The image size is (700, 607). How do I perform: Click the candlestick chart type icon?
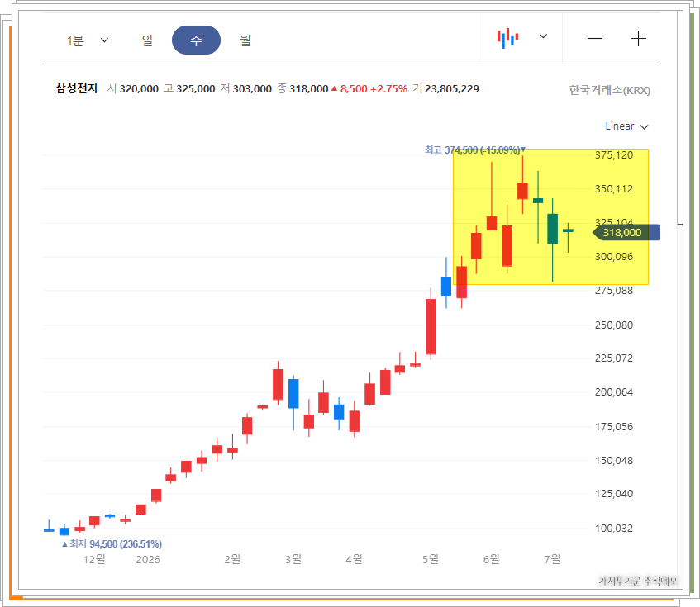[x=507, y=38]
